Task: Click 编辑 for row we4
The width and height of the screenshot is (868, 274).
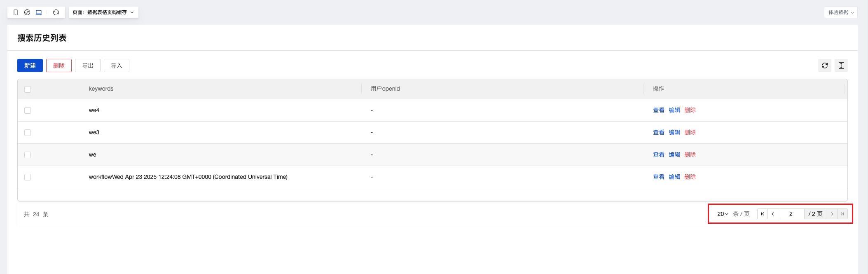Action: click(674, 110)
